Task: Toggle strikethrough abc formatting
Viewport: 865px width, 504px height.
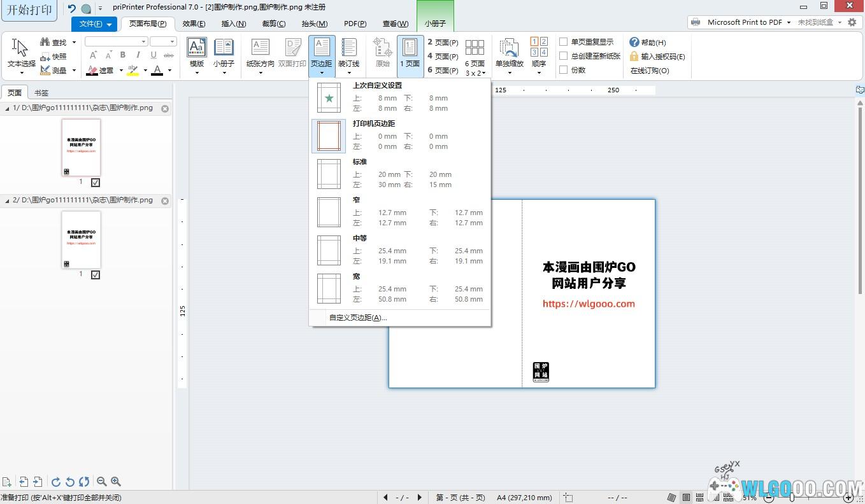Action: pyautogui.click(x=169, y=55)
